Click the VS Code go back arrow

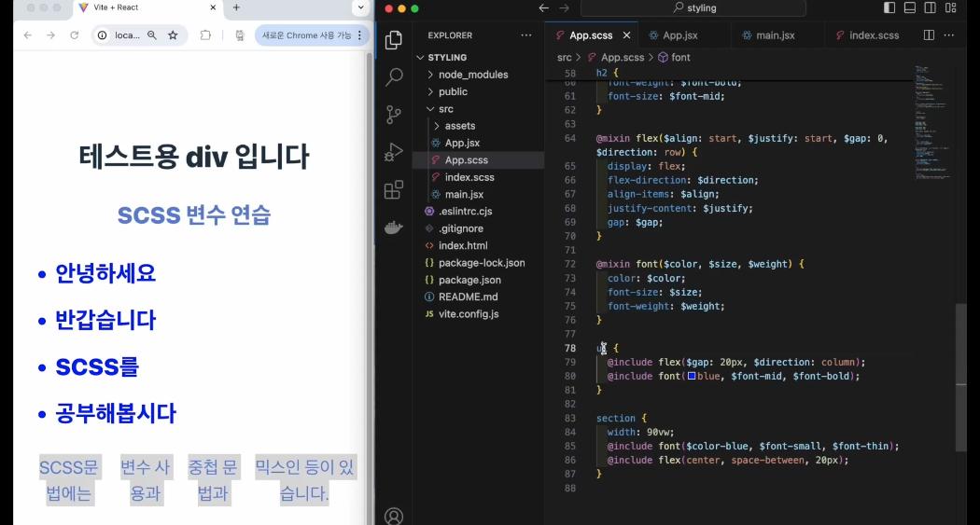[544, 8]
